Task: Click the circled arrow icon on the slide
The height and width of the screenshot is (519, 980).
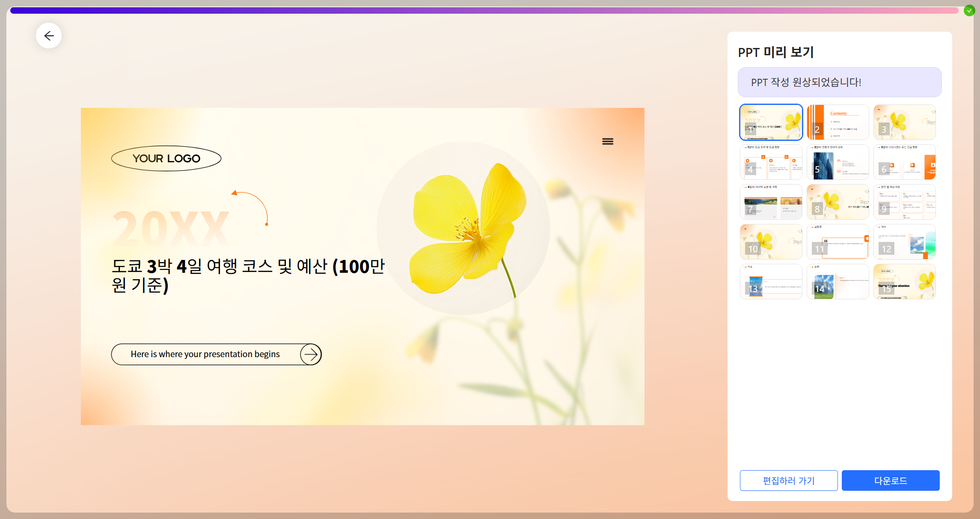Action: pos(311,354)
